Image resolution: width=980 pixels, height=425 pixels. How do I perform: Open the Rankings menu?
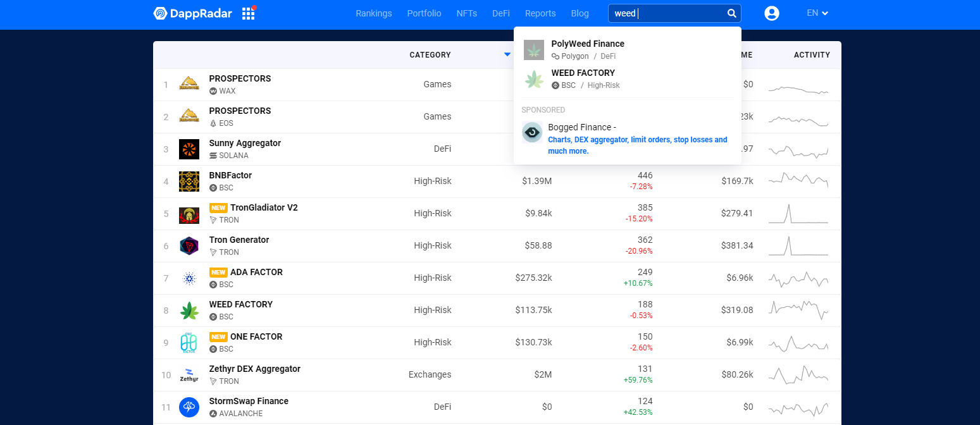tap(374, 13)
